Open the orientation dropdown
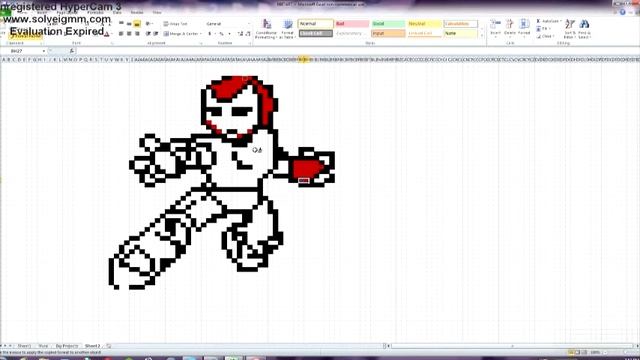Screen dimensions: 640x360 tap(149, 24)
